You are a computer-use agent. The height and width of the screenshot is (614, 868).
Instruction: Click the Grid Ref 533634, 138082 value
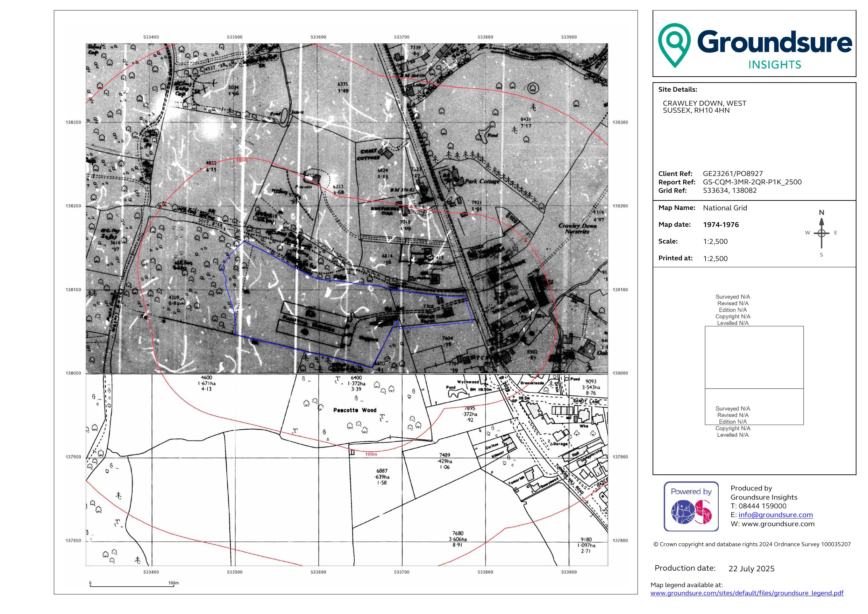pos(730,190)
